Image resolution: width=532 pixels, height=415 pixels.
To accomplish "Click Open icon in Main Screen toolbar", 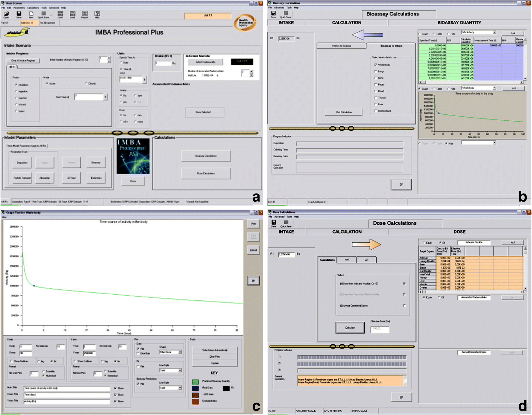I will [6, 14].
